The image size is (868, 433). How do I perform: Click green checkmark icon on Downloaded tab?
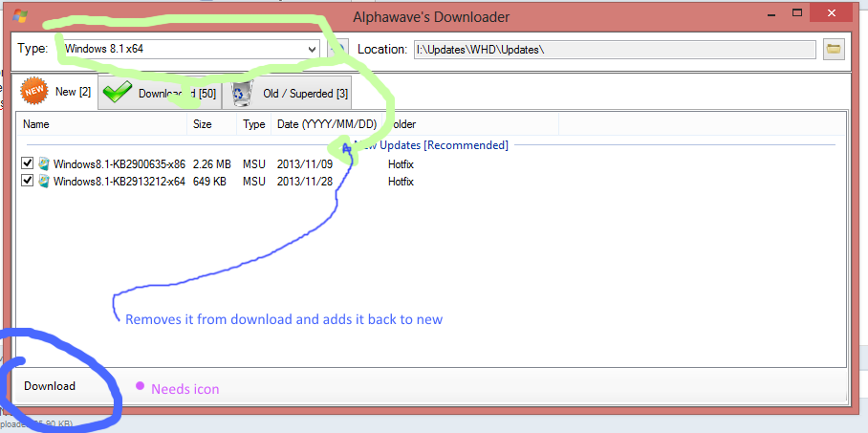click(117, 93)
